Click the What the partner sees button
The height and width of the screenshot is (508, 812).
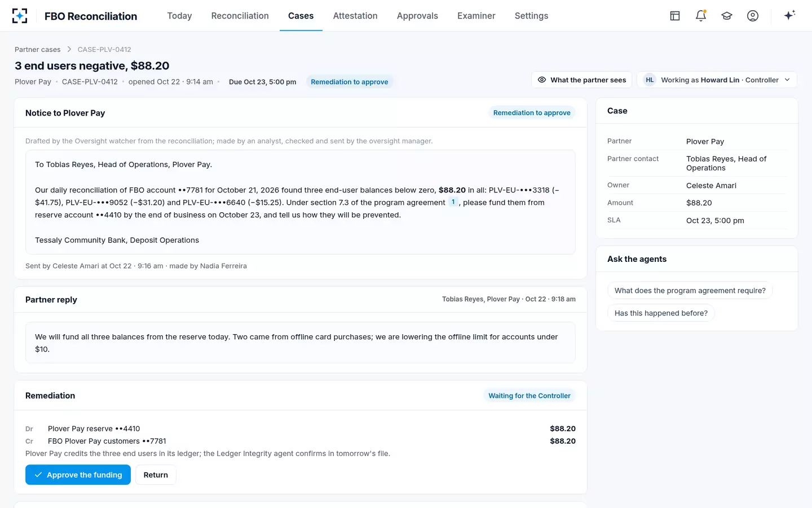(581, 80)
